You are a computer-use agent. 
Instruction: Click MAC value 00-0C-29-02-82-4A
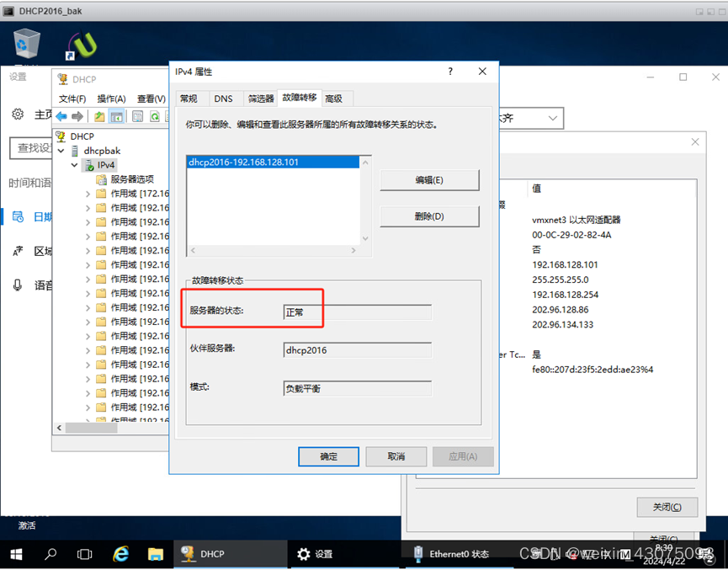pyautogui.click(x=571, y=235)
